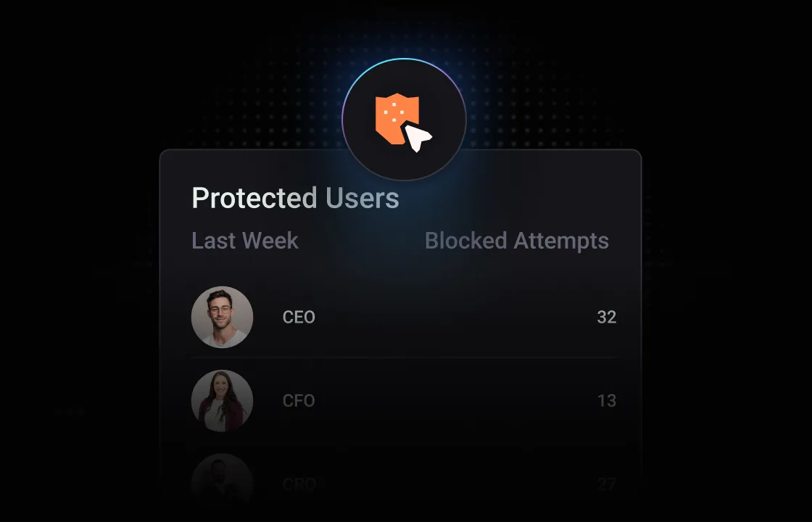812x522 pixels.
Task: Click the white dots on the shield
Action: [394, 112]
